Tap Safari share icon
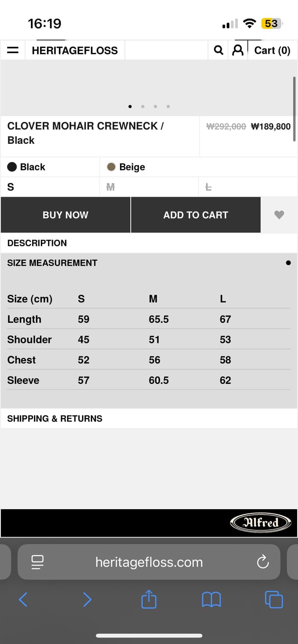 (x=149, y=599)
